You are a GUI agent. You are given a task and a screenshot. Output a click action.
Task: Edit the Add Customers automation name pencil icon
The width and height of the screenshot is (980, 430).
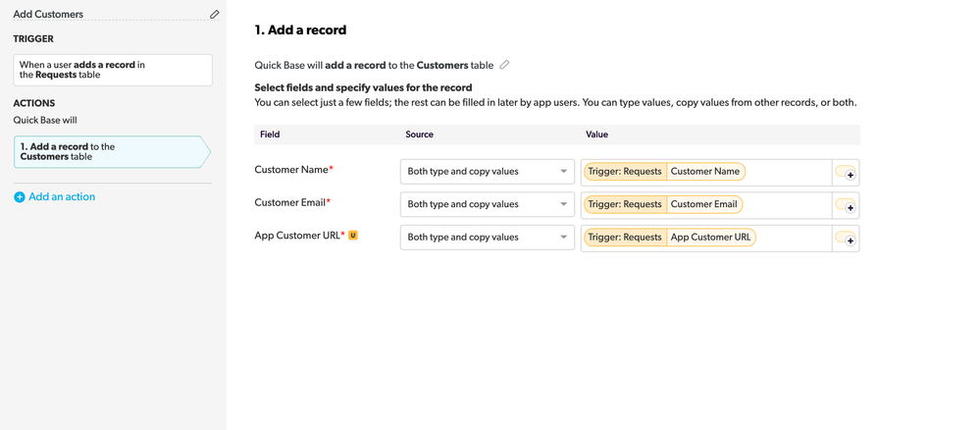(x=215, y=14)
